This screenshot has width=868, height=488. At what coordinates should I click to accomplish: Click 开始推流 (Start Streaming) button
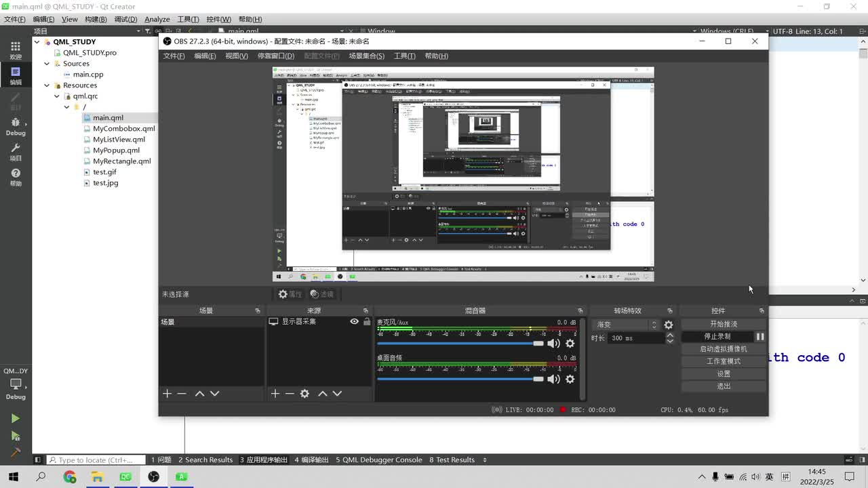tap(724, 324)
